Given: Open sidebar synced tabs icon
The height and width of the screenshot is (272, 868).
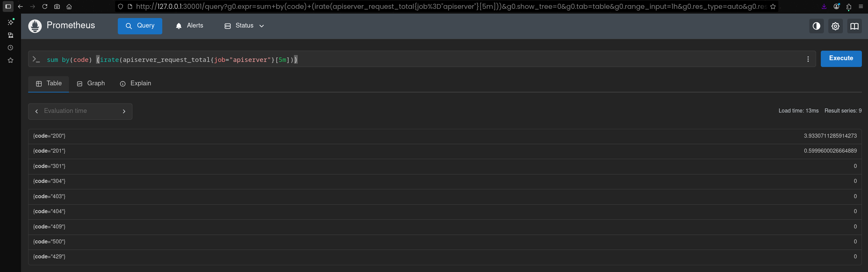Looking at the screenshot, I should [x=11, y=35].
